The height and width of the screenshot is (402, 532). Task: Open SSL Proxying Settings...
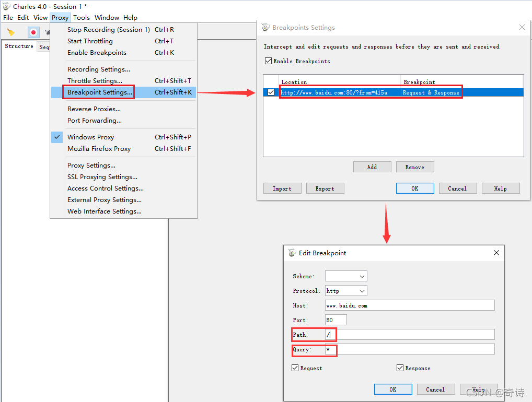(123, 177)
